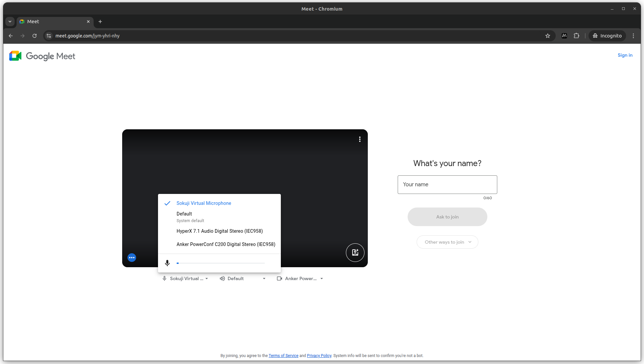
Task: Open the blue options bubble in preview
Action: coord(132,258)
